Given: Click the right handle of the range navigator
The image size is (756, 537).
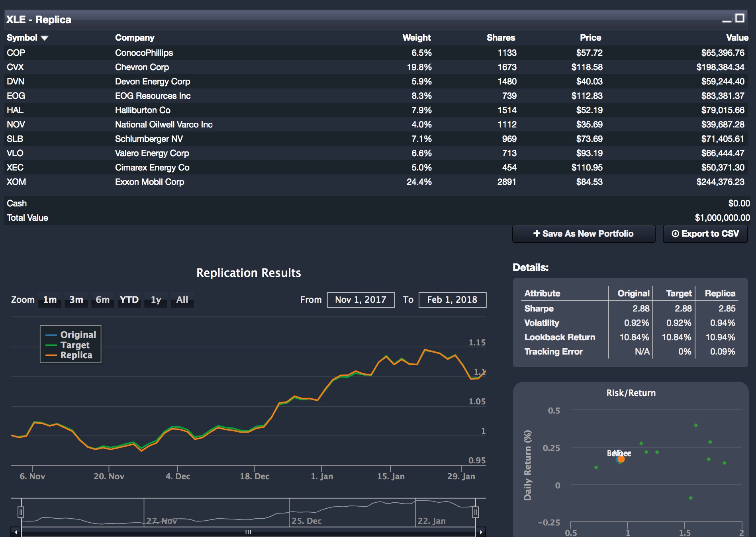Looking at the screenshot, I should pyautogui.click(x=475, y=512).
